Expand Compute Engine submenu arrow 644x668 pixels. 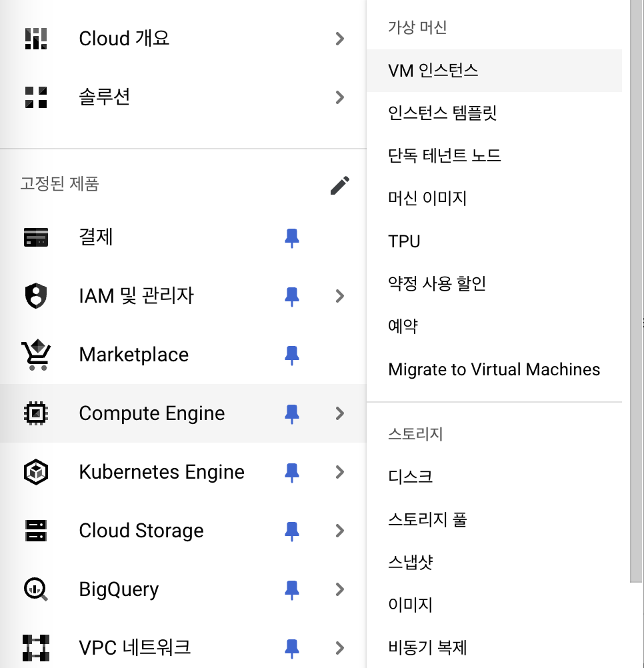[339, 413]
